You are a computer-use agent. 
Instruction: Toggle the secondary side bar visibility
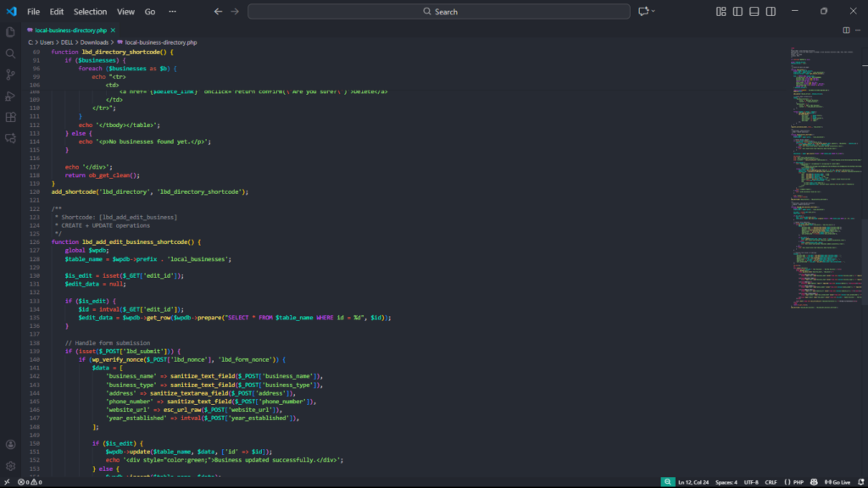[x=770, y=12]
